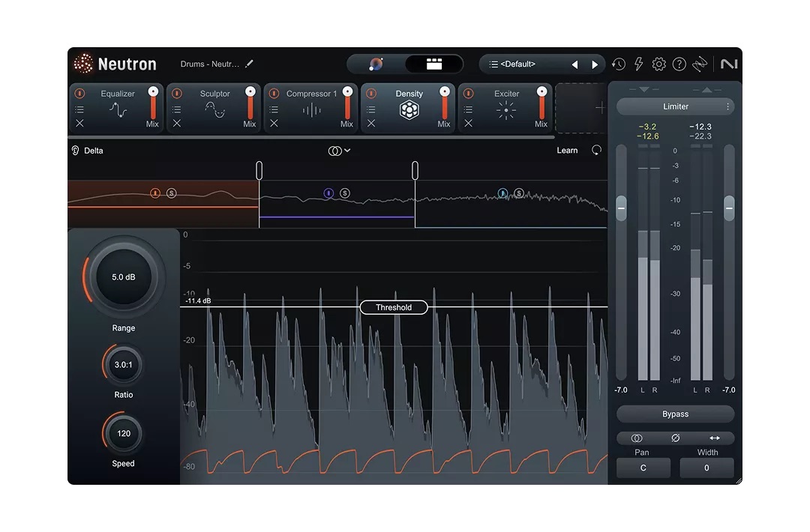Open the Limiter options menu
810x532 pixels.
pyautogui.click(x=727, y=106)
